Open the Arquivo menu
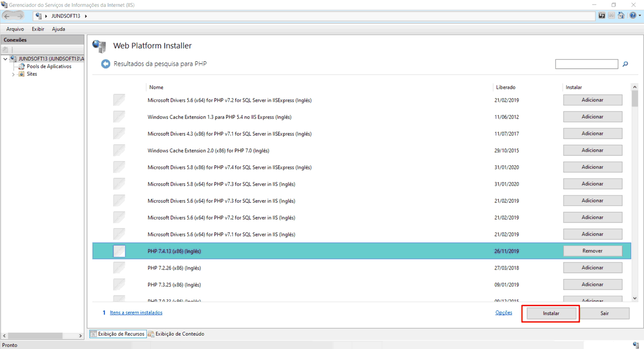The height and width of the screenshot is (349, 644). pos(15,29)
